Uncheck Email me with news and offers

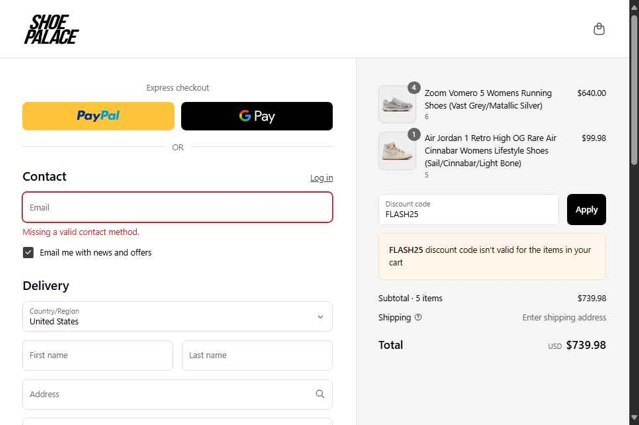(x=28, y=253)
